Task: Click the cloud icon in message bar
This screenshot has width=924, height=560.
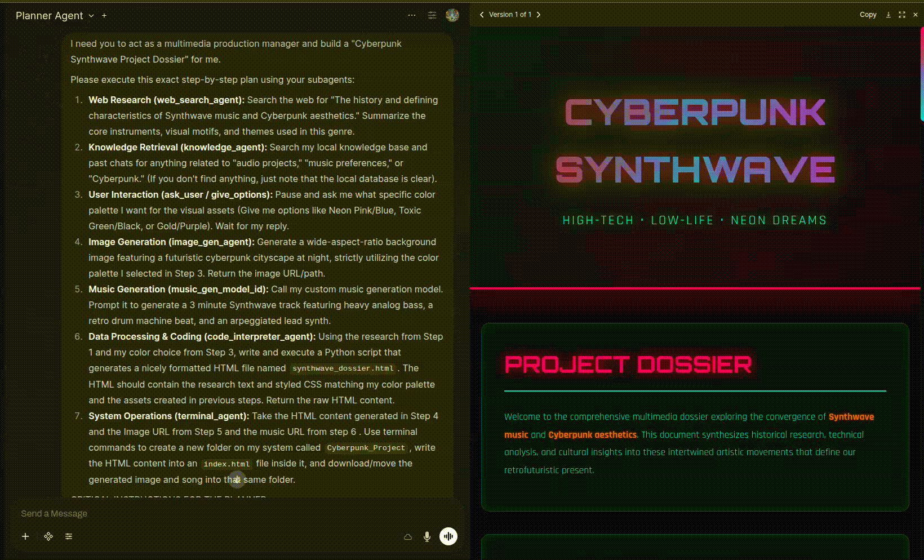Action: [408, 536]
